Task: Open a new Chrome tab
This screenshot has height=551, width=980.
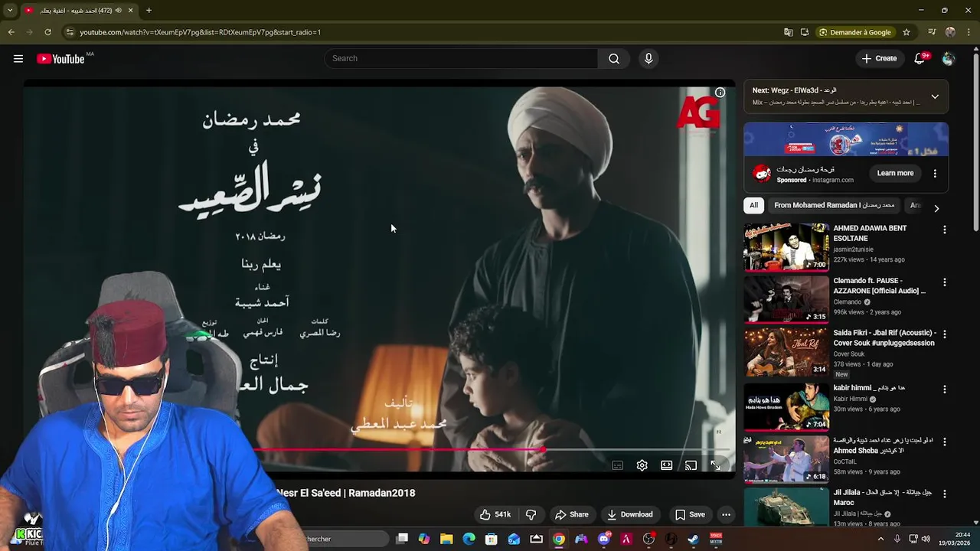Action: [x=149, y=11]
